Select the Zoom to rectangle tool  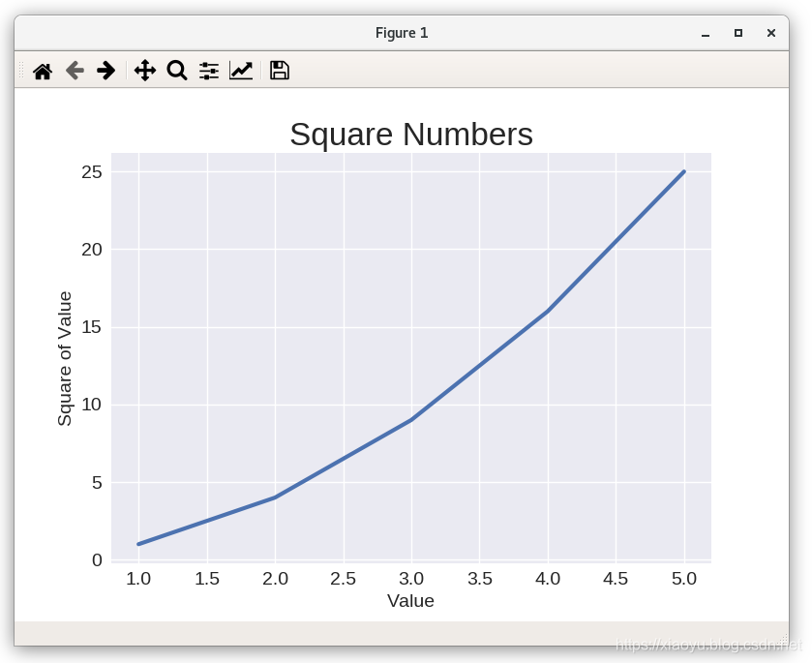177,71
